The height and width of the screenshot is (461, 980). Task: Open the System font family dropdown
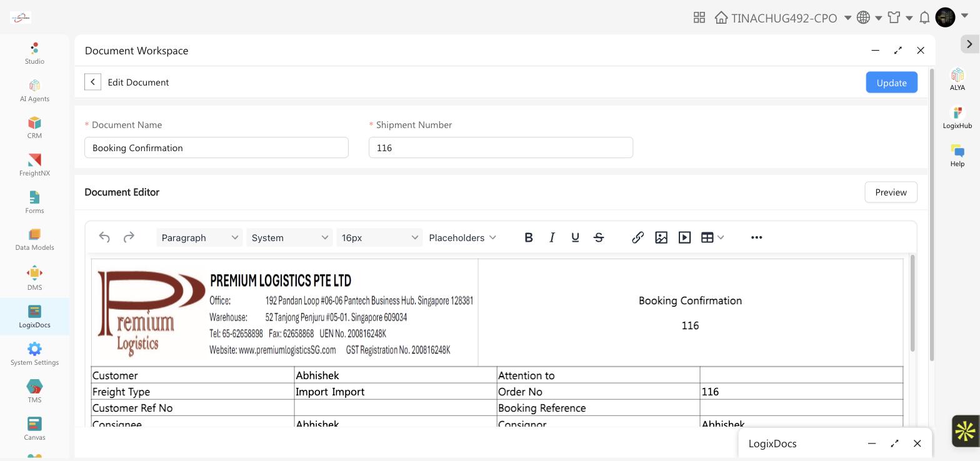pos(289,237)
